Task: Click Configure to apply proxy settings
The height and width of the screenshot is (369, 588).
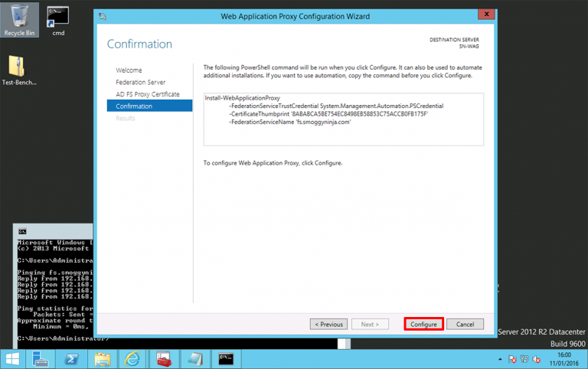Action: [x=423, y=325]
